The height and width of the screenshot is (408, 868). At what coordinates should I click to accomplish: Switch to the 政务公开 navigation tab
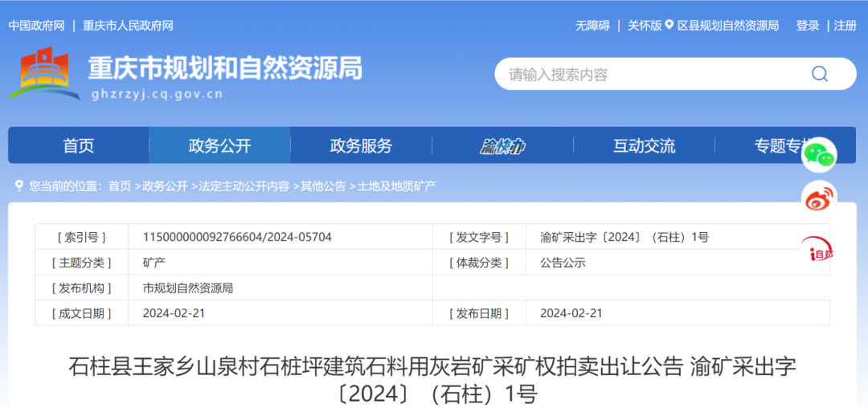coord(219,146)
